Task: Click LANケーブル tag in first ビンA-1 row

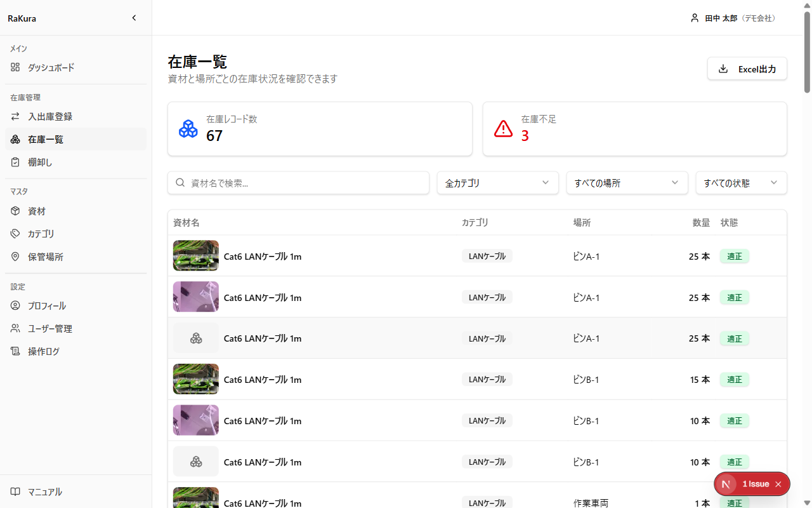Action: [487, 256]
